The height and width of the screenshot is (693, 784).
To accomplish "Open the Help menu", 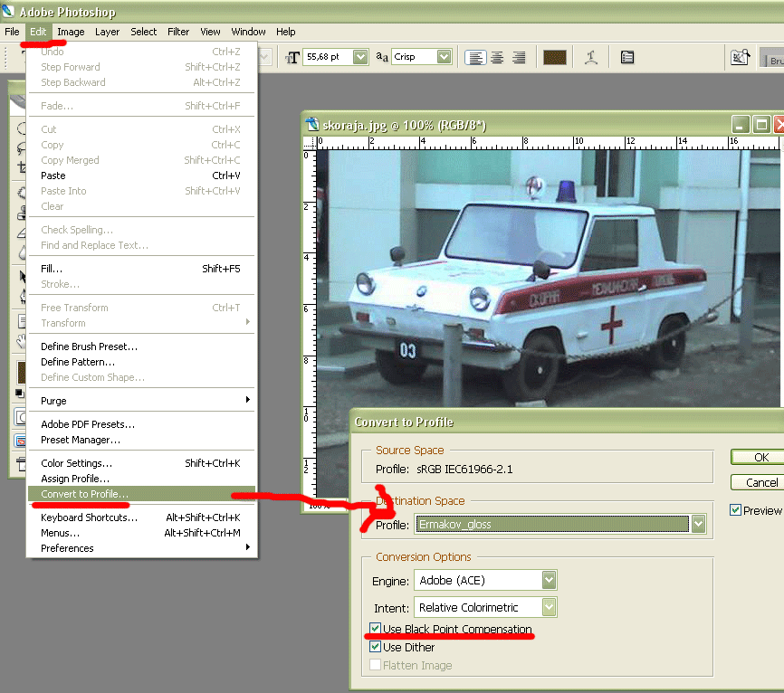I will (286, 32).
